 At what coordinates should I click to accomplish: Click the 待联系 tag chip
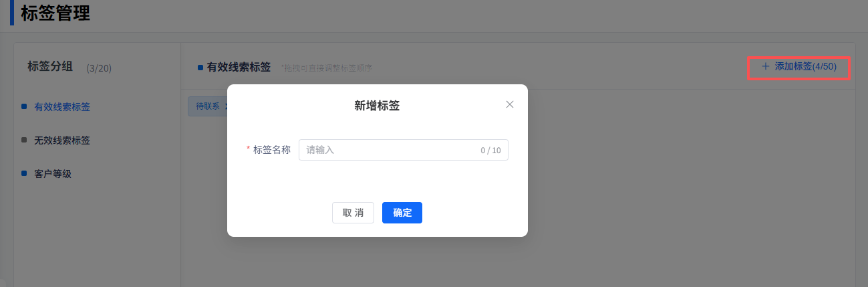pos(207,106)
